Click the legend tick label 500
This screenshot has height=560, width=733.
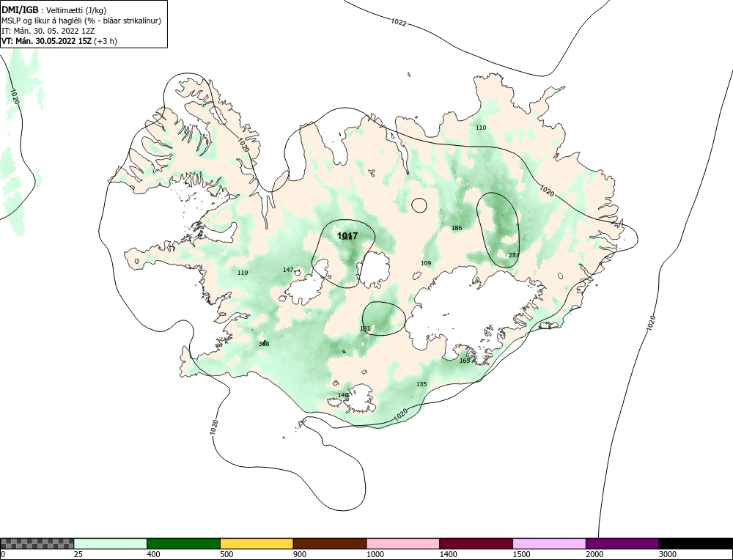(x=226, y=554)
